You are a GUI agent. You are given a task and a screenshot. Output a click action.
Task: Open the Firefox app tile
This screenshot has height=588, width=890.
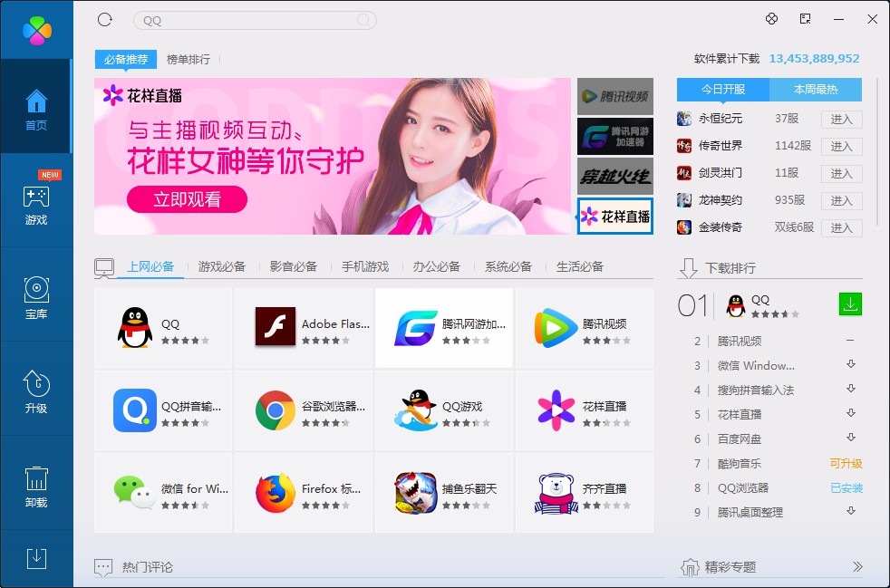[304, 493]
